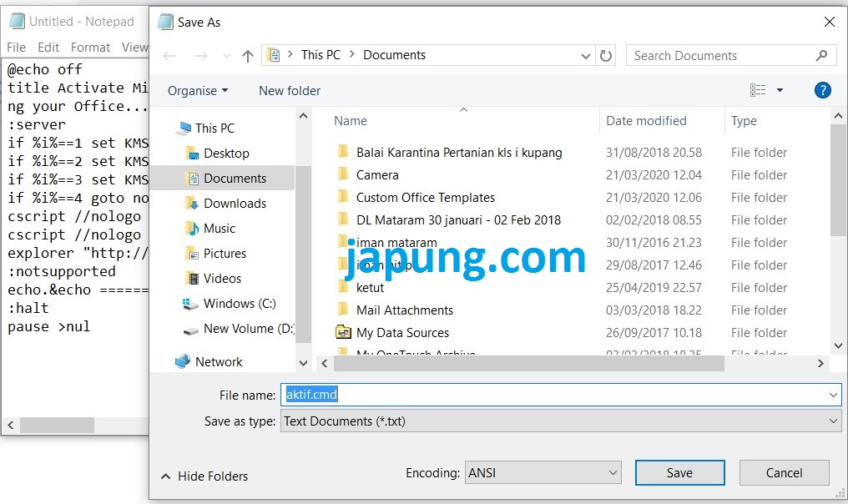Select DL Mataram 30 januari - 02 Feb 2018 folder

pos(458,220)
